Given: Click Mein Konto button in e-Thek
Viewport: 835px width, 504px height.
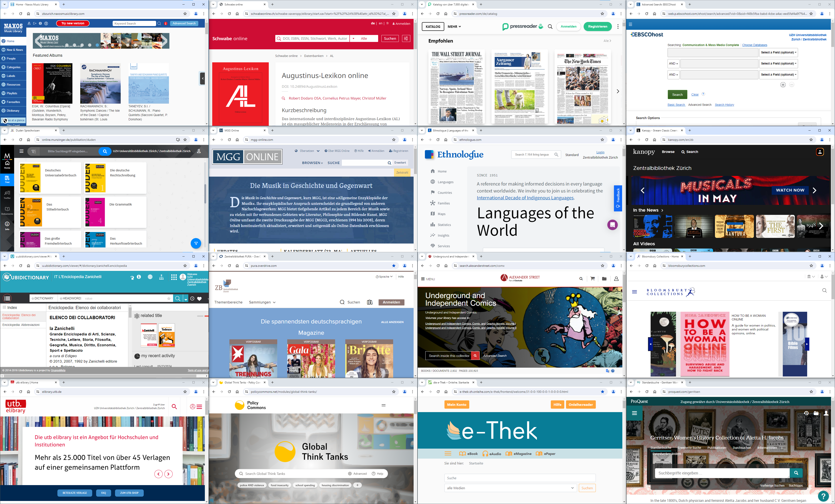Looking at the screenshot, I should click(456, 405).
